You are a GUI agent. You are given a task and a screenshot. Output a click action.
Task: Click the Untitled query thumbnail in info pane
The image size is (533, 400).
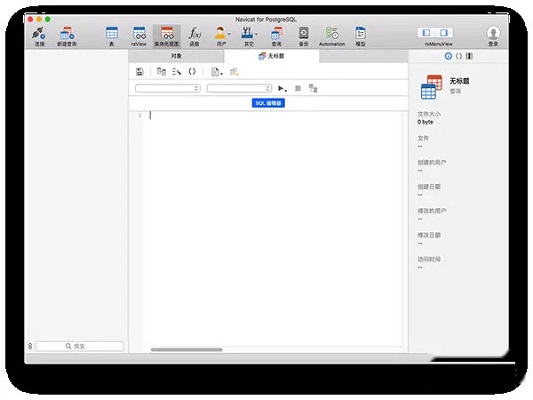tap(431, 87)
